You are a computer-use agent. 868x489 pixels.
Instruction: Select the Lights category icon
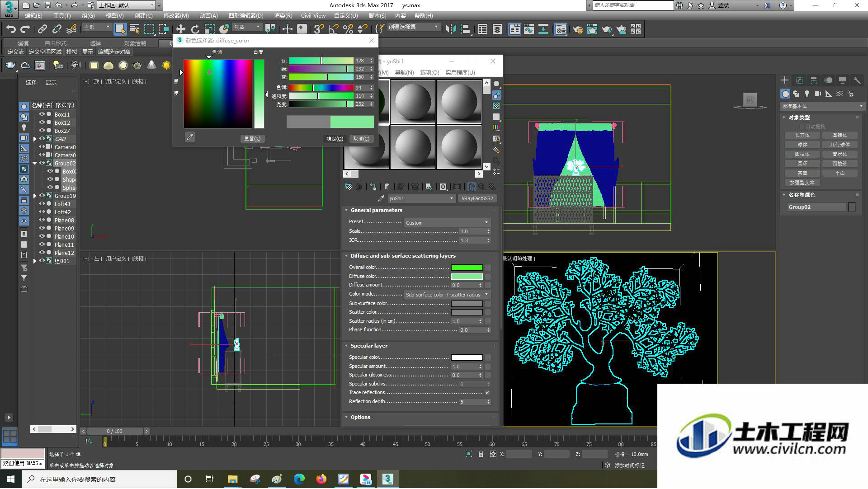pos(807,94)
